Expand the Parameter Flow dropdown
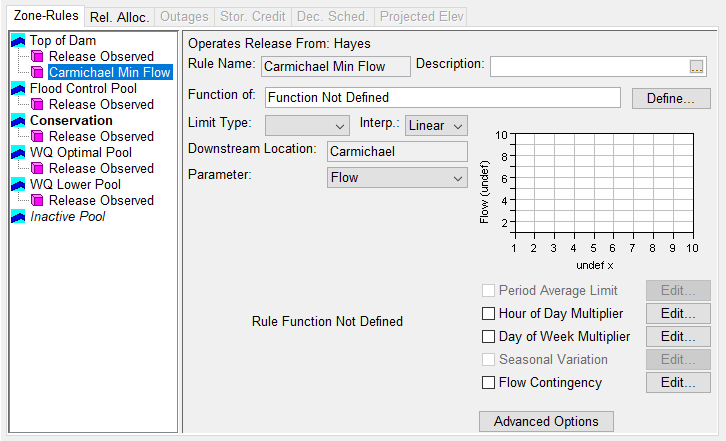 point(397,178)
